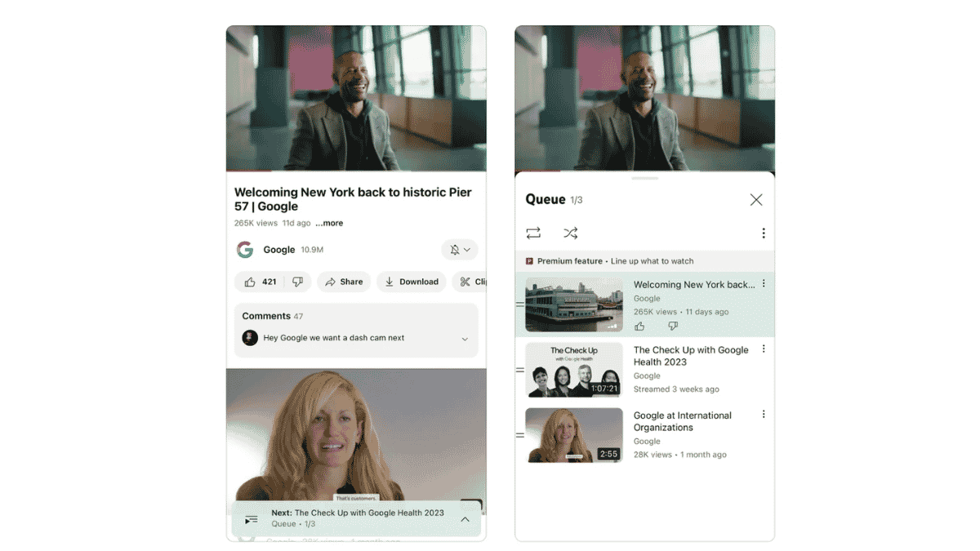Screen dimensions: 980x551
Task: Play the blonde woman video below comments
Action: pyautogui.click(x=356, y=435)
